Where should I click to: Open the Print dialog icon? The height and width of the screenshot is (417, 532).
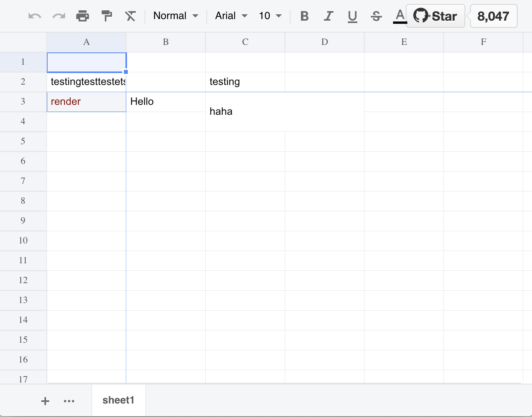pos(83,16)
